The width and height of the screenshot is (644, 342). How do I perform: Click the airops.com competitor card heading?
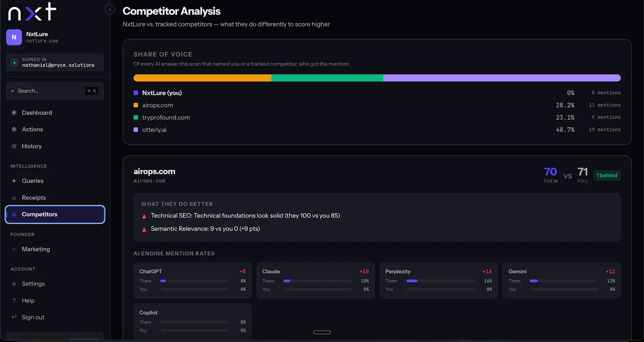click(154, 171)
